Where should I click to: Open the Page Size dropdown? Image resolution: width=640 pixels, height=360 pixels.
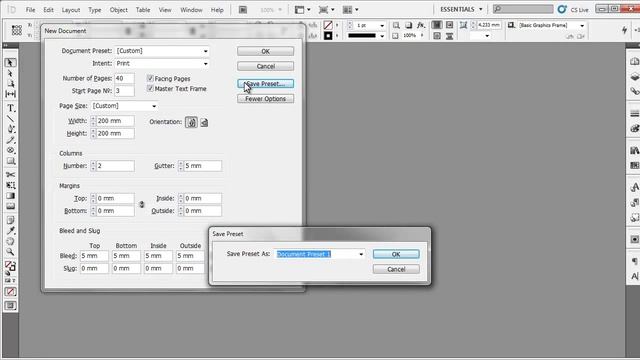click(124, 106)
